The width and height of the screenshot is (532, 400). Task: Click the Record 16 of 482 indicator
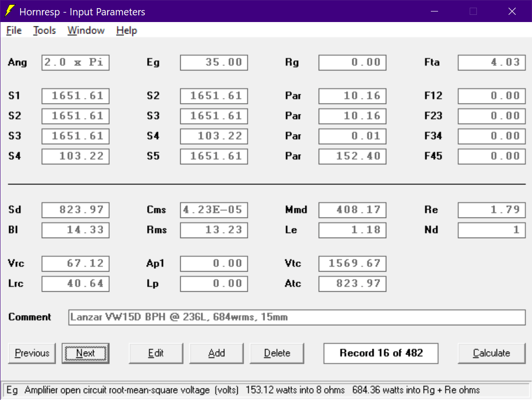pyautogui.click(x=381, y=353)
